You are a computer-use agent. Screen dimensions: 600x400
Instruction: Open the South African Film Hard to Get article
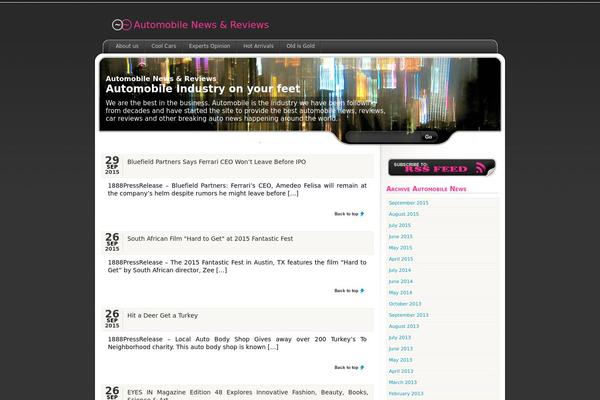coord(210,238)
